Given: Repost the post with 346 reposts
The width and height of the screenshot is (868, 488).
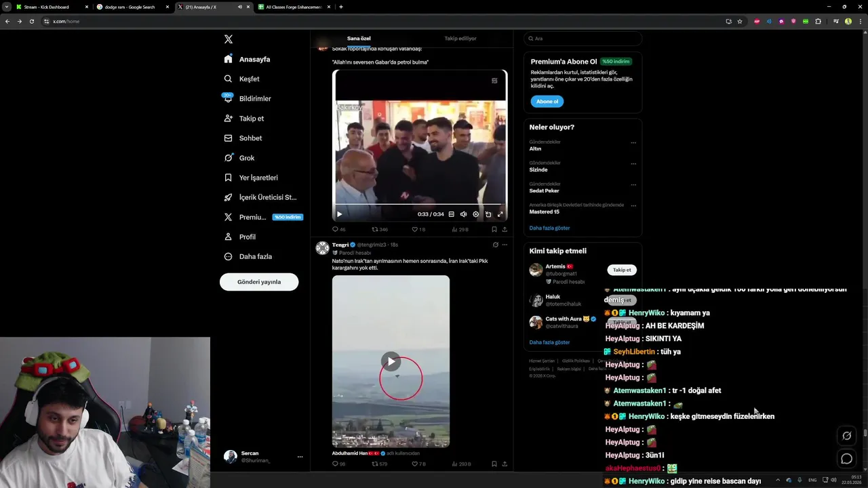Looking at the screenshot, I should click(x=380, y=229).
